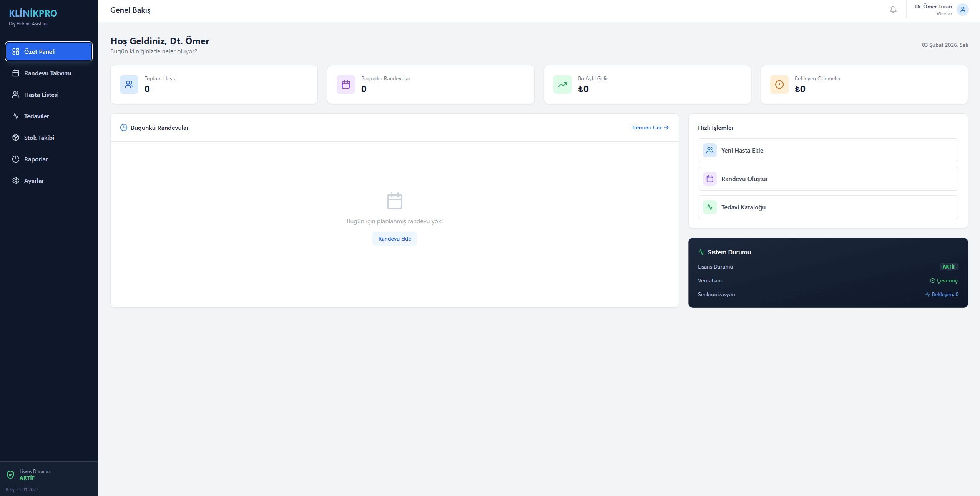Viewport: 980px width, 496px height.
Task: Choose Randevu Oluştur quick action
Action: pyautogui.click(x=828, y=179)
